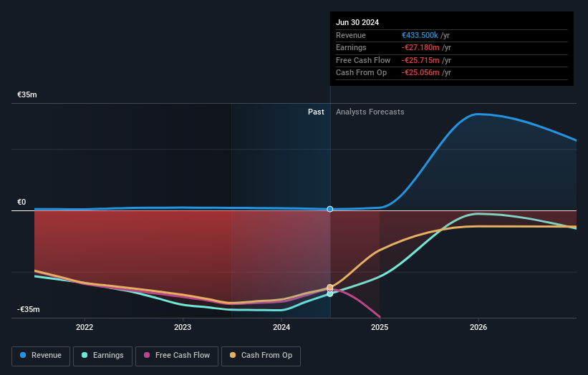
Task: Click the €35m y-axis label
Action: click(x=27, y=94)
